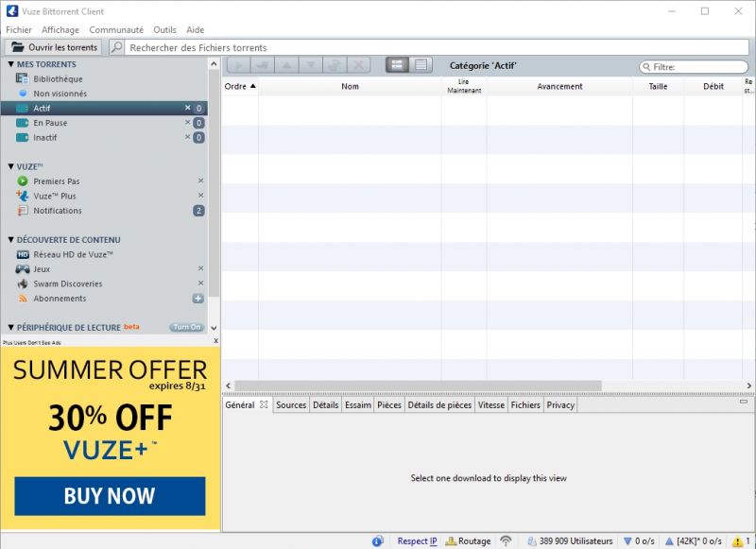
Task: Switch to the Vitesse tab
Action: coord(491,404)
